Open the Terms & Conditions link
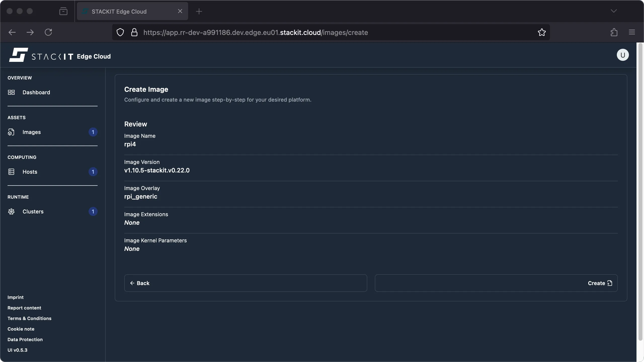 pyautogui.click(x=29, y=318)
